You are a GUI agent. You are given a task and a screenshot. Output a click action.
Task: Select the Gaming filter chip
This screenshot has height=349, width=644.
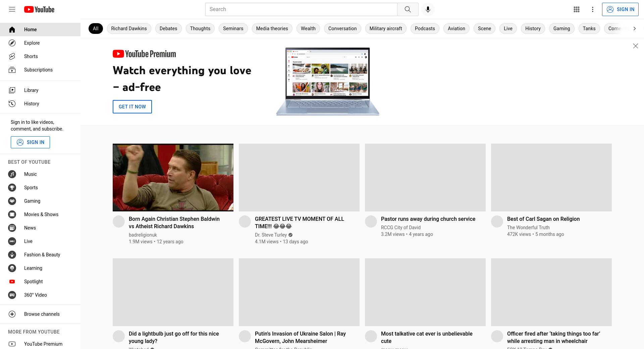pyautogui.click(x=562, y=29)
